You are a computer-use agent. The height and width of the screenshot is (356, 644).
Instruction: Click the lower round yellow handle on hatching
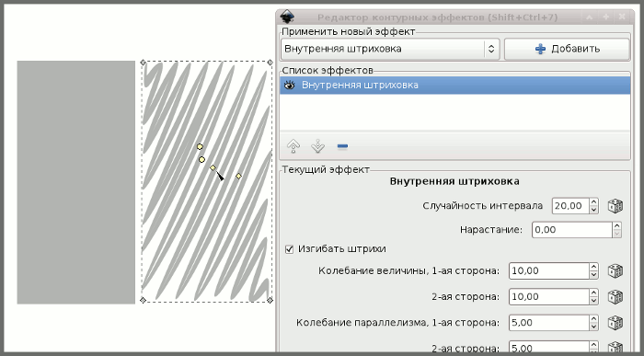(201, 159)
